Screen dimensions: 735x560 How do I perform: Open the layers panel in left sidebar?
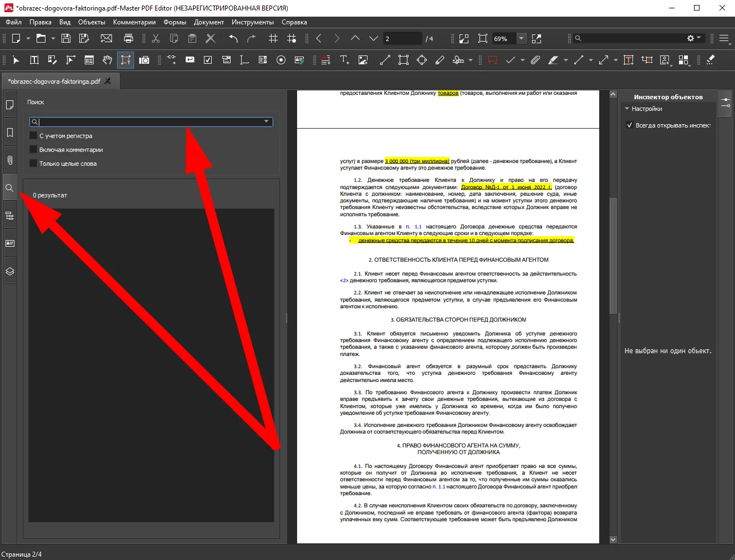click(9, 271)
